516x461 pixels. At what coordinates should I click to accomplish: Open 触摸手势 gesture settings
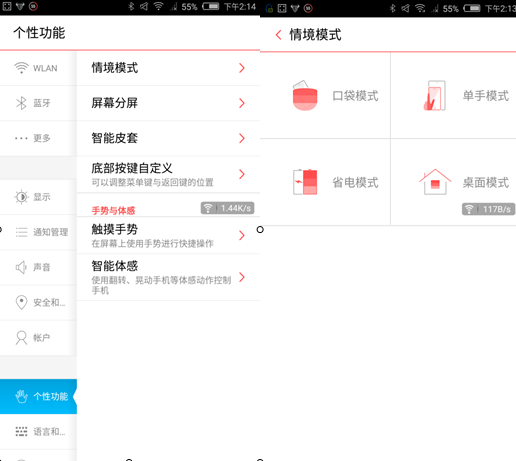tap(168, 235)
